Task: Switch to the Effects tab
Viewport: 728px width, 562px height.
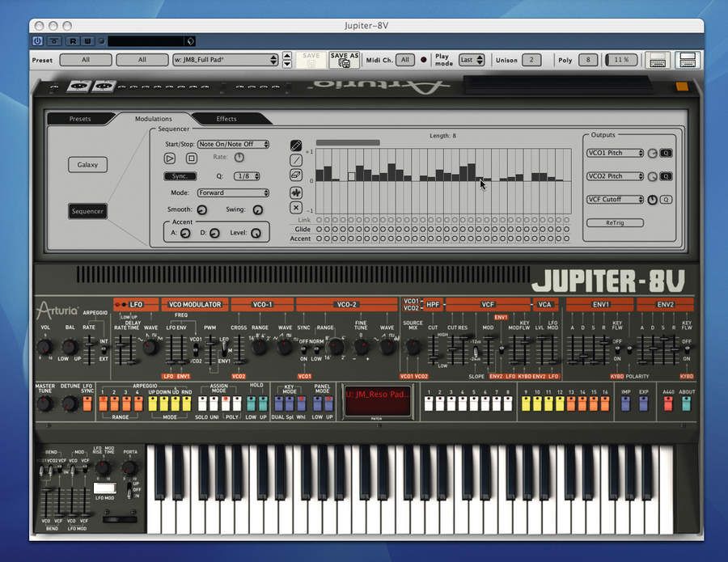Action: (226, 119)
